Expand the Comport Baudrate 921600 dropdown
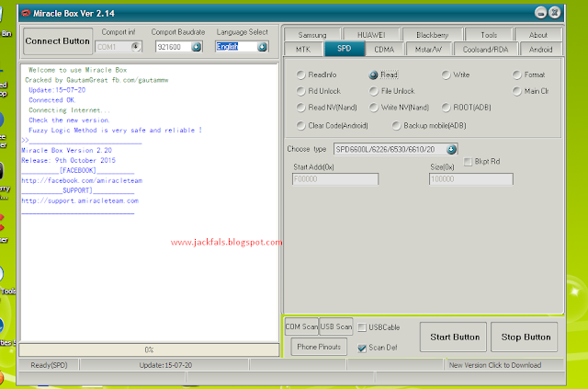The height and width of the screenshot is (389, 588). 196,47
